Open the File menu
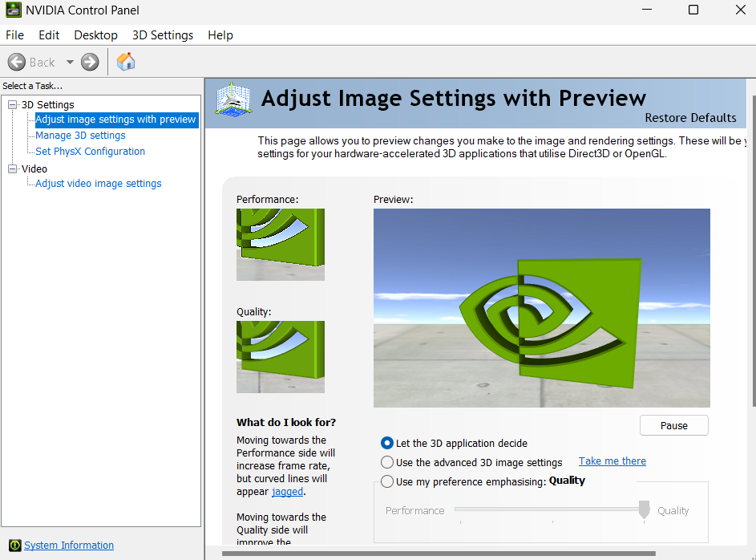756x560 pixels. 14,35
